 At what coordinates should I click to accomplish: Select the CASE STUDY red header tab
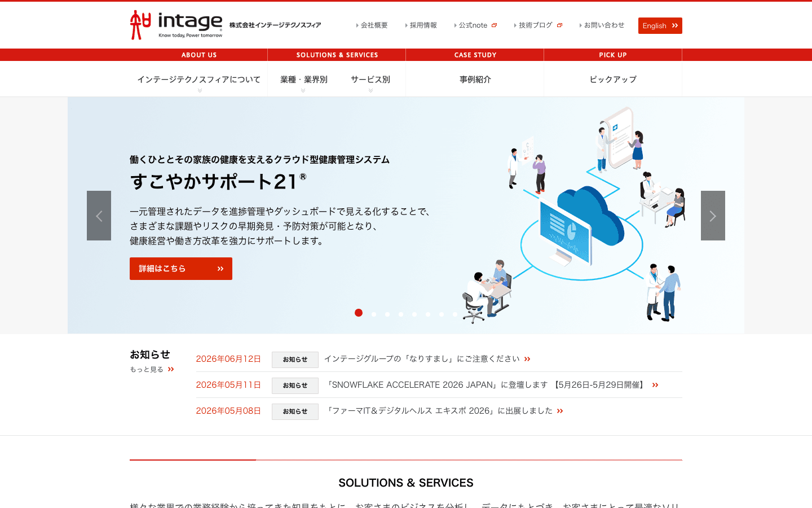click(475, 55)
